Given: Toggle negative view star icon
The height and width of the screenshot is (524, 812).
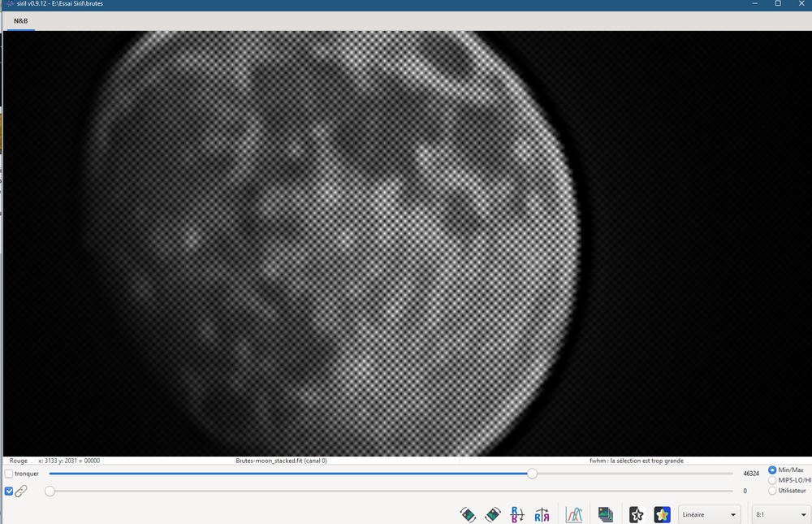Looking at the screenshot, I should coord(637,515).
